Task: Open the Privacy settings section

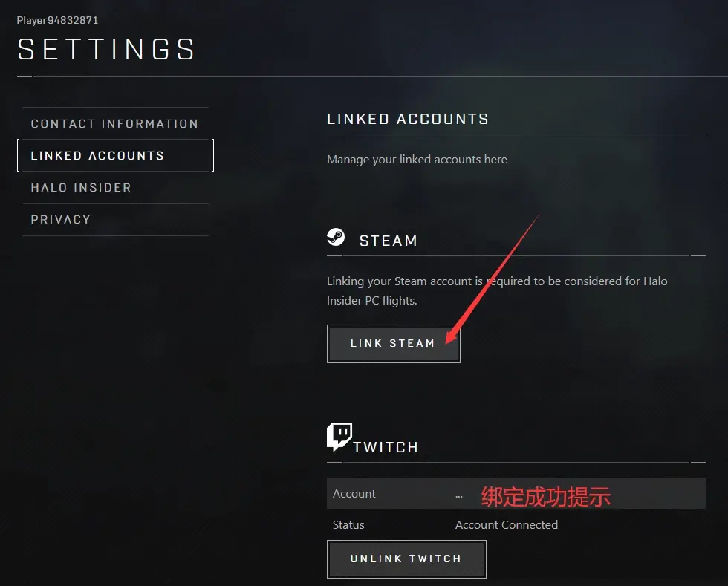Action: pos(61,220)
